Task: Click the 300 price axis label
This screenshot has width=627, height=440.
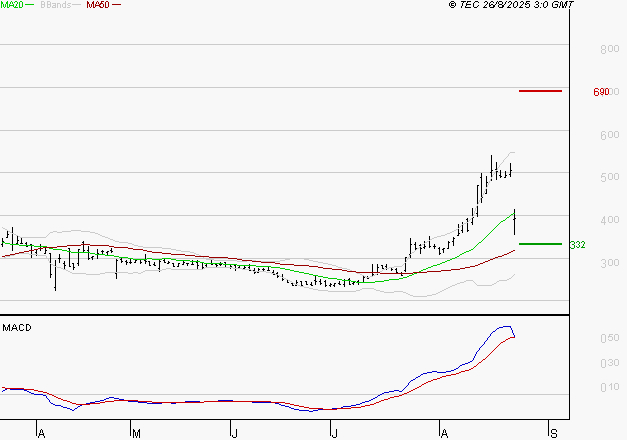Action: coord(610,263)
